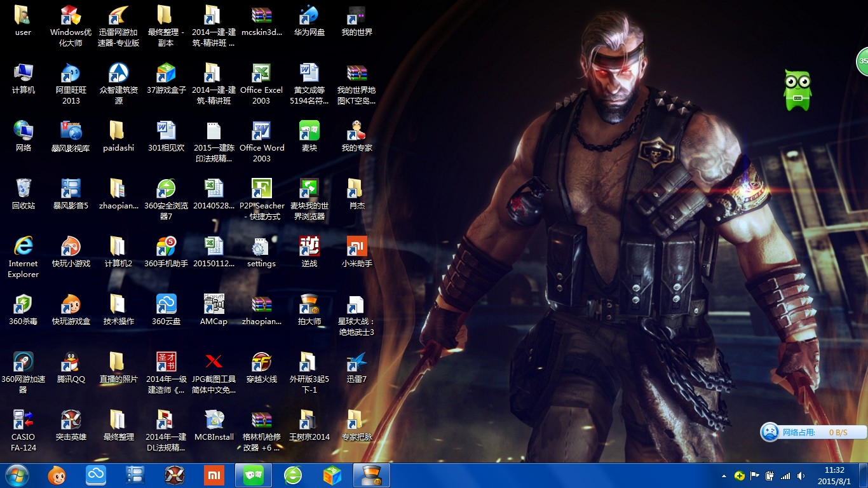Select the settings file icon
Image resolution: width=868 pixels, height=488 pixels.
click(261, 252)
